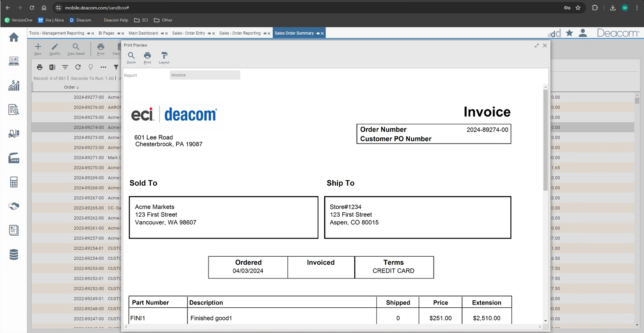Click the Zoom icon in Print Preview
The image size is (644, 333).
(x=131, y=57)
